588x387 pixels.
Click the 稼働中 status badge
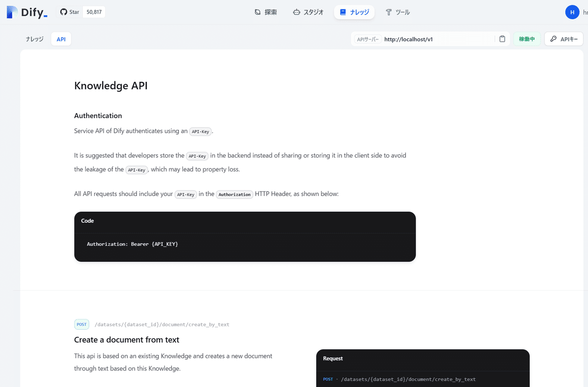pyautogui.click(x=527, y=38)
